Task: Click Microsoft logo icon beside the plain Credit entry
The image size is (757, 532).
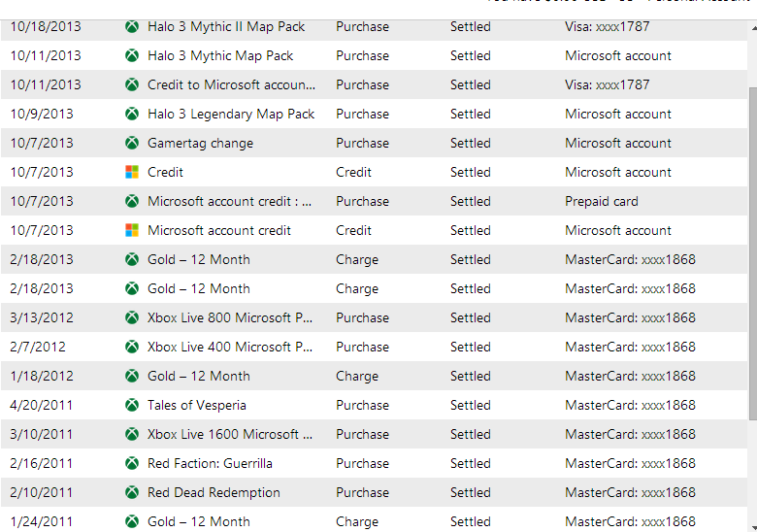Action: click(x=132, y=173)
